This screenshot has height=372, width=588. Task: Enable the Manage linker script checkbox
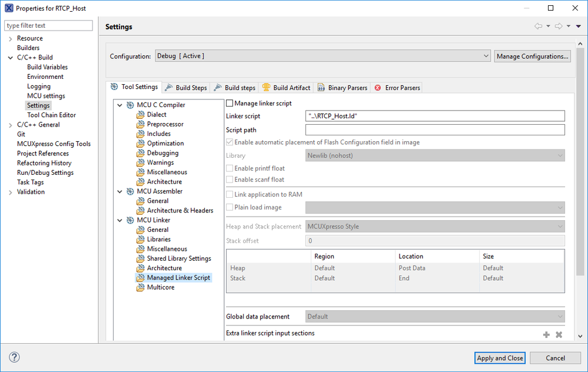(230, 104)
